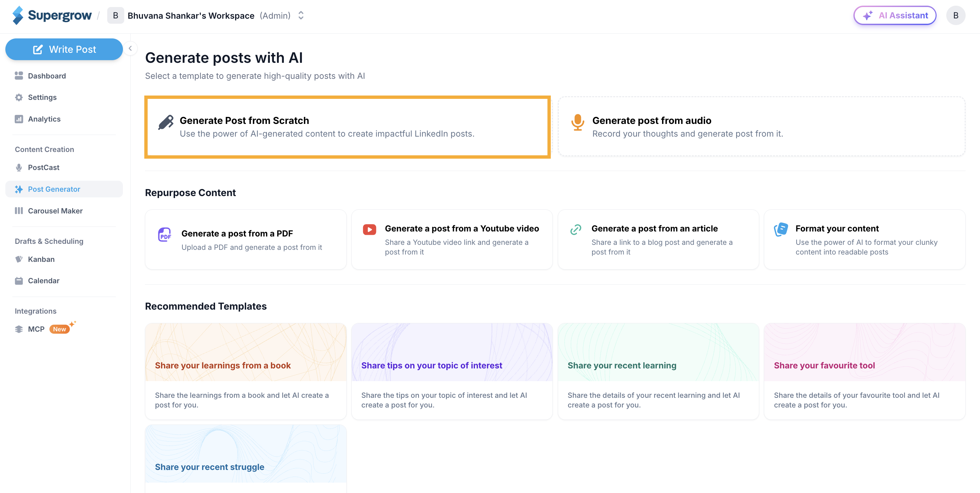The width and height of the screenshot is (980, 493).
Task: Click the MCP layers icon
Action: [x=19, y=329]
